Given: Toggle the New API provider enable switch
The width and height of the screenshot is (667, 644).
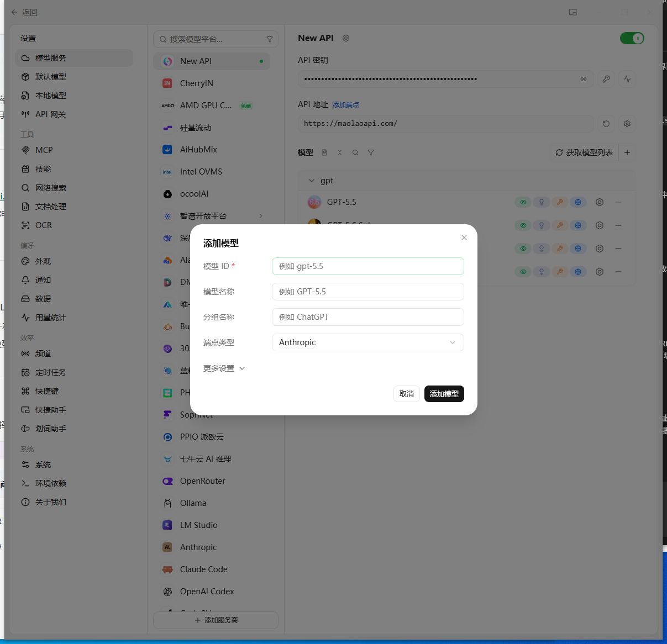Looking at the screenshot, I should click(632, 38).
